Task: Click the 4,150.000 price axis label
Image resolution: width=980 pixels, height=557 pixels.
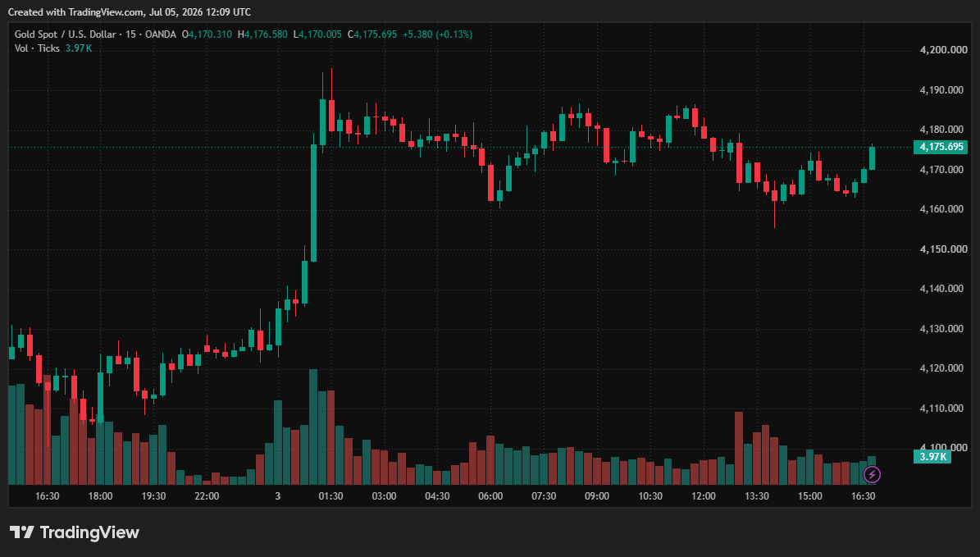Action: [x=943, y=249]
